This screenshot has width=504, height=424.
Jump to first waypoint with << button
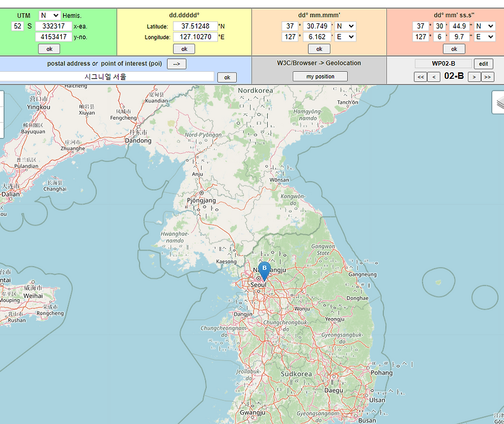point(420,77)
